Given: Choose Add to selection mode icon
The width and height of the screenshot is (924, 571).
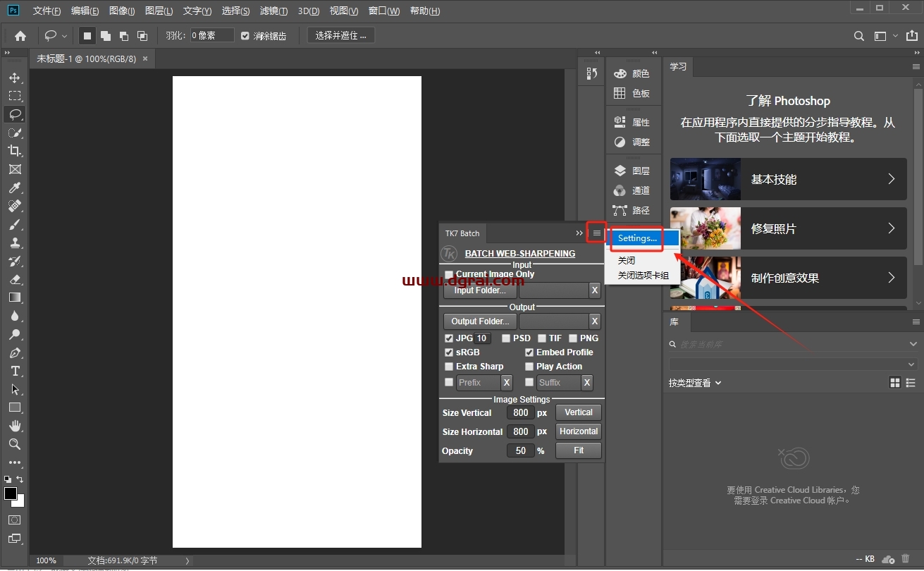Looking at the screenshot, I should click(x=106, y=35).
